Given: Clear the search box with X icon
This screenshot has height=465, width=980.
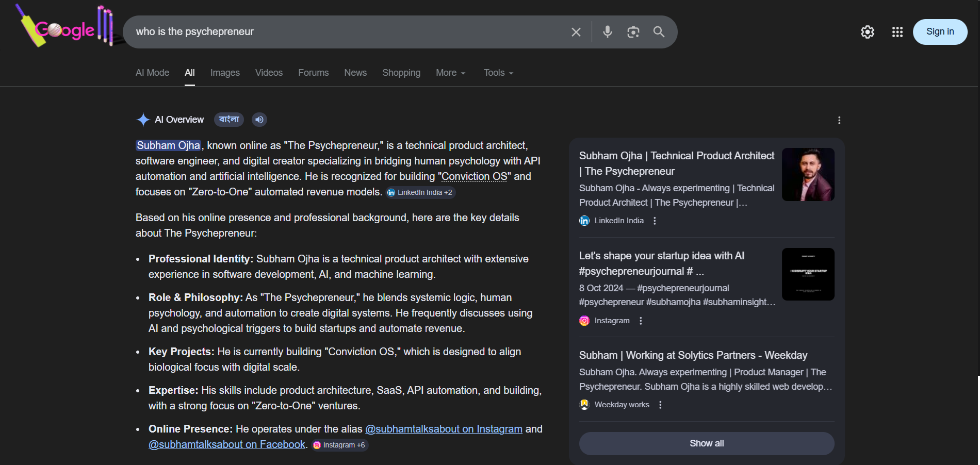Looking at the screenshot, I should (576, 32).
